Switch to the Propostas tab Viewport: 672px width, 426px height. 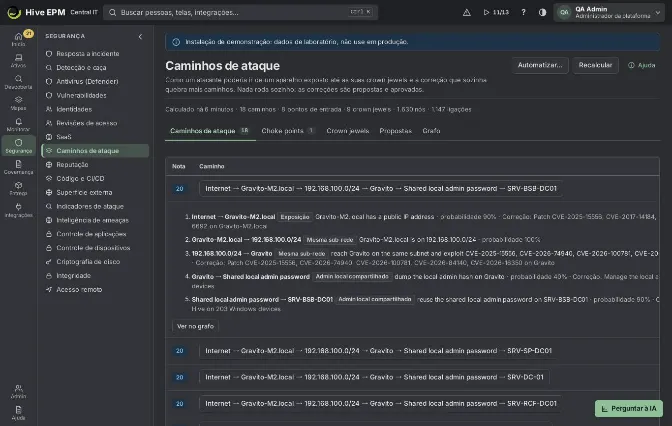pos(395,131)
